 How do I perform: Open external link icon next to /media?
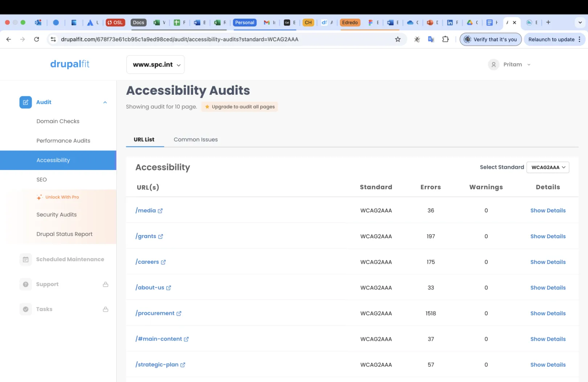coord(160,211)
